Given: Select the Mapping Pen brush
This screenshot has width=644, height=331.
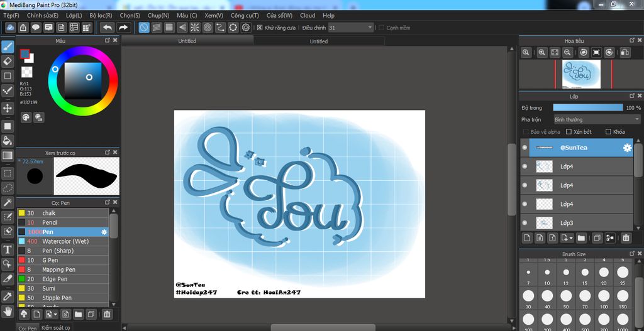Looking at the screenshot, I should click(63, 269).
